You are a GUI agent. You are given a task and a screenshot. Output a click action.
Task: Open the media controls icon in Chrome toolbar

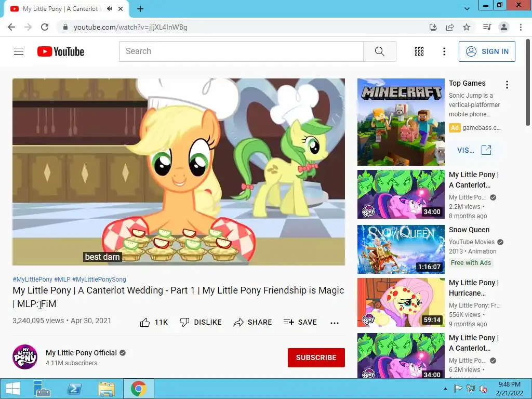click(487, 27)
